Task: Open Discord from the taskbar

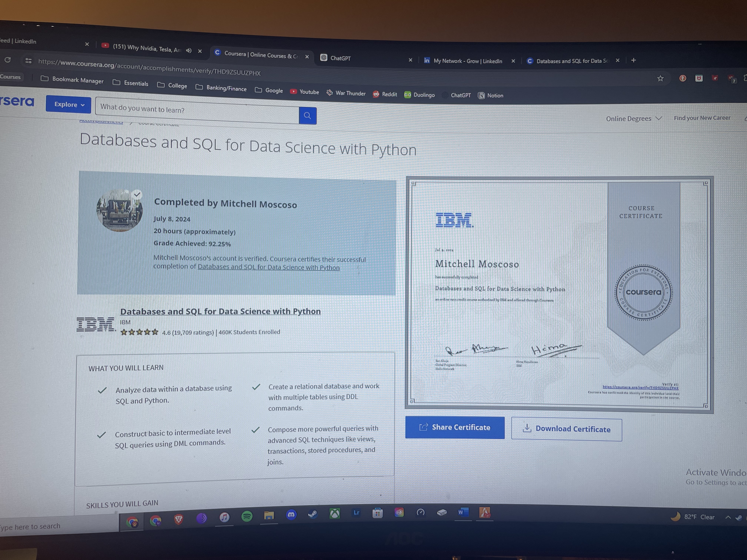Action: coord(291,514)
